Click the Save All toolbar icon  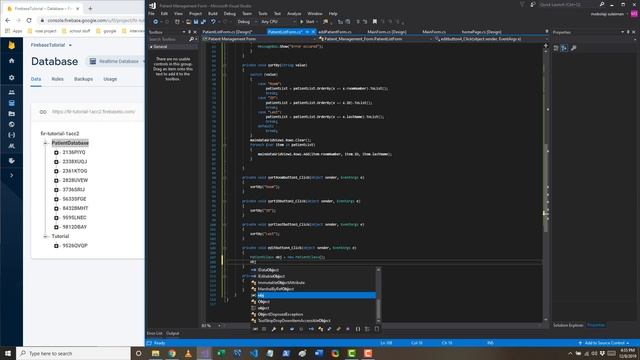point(203,22)
